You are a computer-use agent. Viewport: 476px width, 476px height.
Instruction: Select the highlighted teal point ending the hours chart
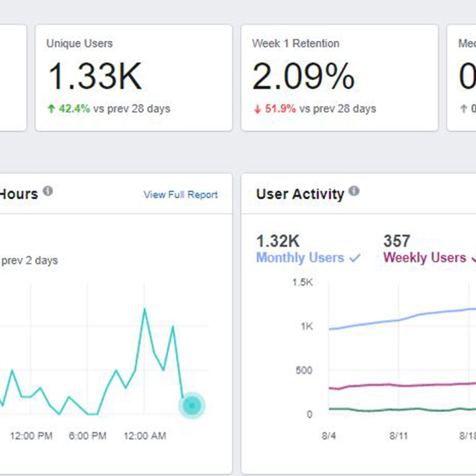[x=192, y=405]
